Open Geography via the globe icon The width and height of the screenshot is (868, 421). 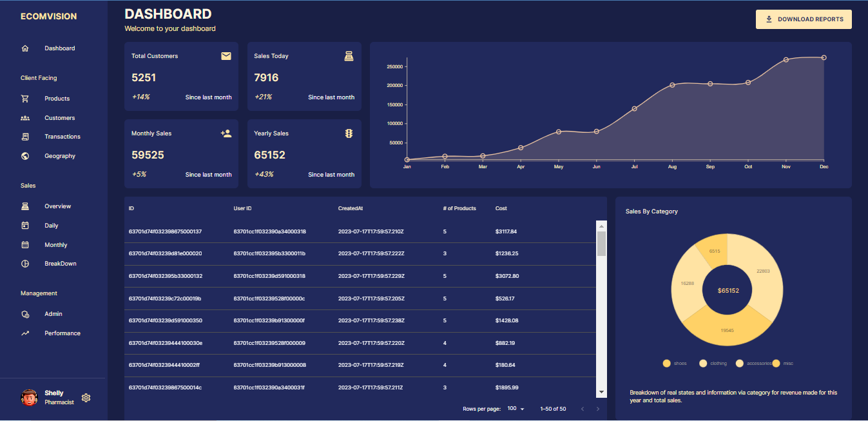coord(25,155)
